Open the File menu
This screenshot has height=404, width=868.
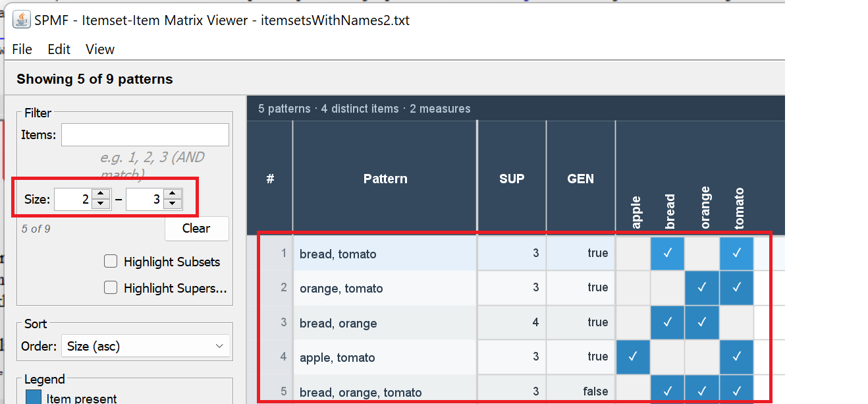click(x=22, y=49)
